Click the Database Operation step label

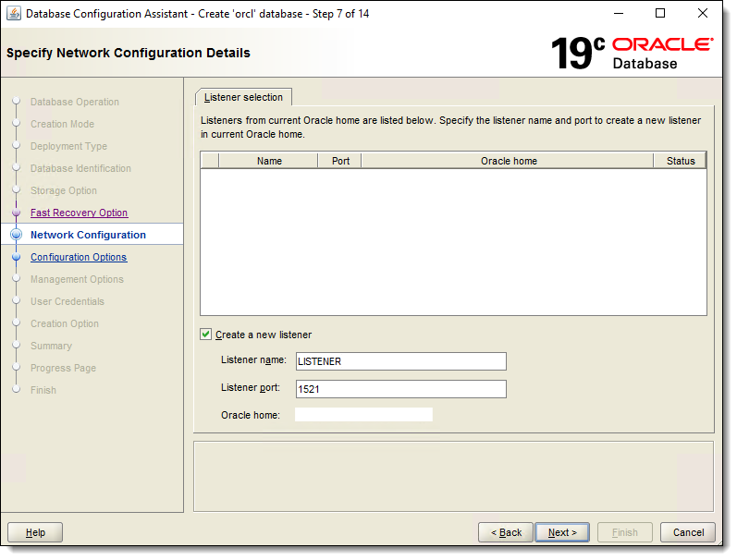coord(75,102)
